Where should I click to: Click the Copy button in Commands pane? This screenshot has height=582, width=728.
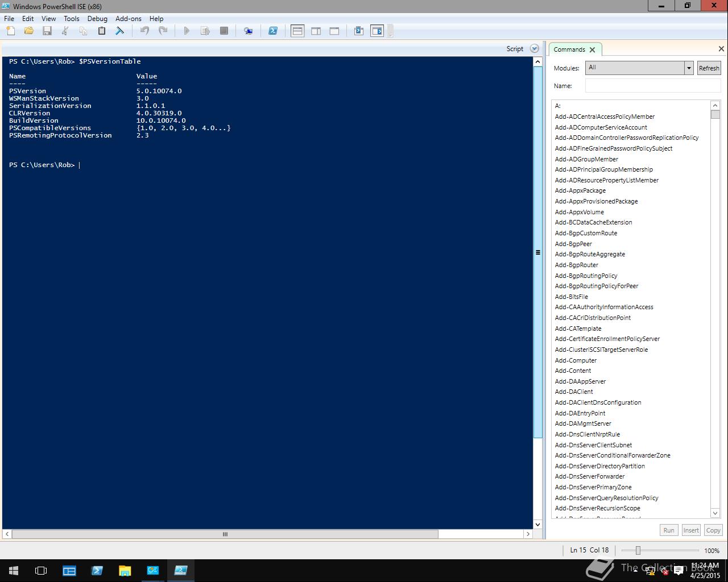(x=713, y=530)
